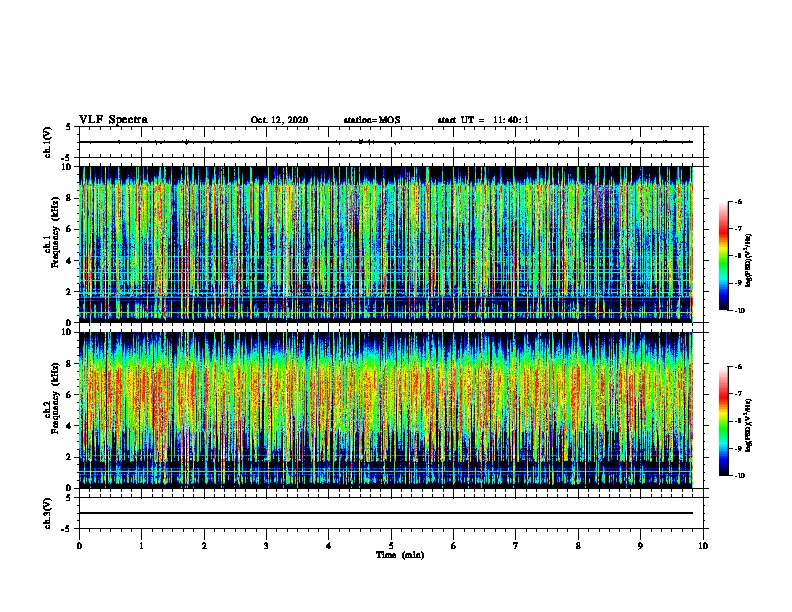Click the time axis tick label "9"
This screenshot has height=612, width=792.
point(640,545)
